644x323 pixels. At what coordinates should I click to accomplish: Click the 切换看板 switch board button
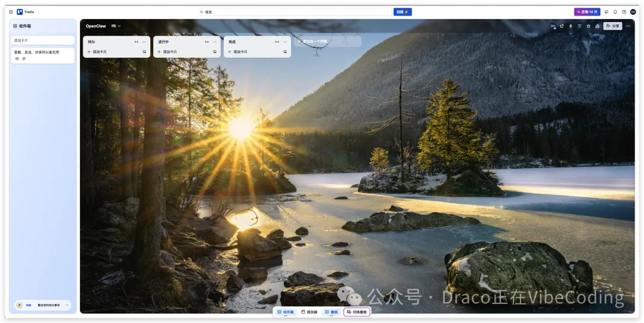(x=357, y=312)
